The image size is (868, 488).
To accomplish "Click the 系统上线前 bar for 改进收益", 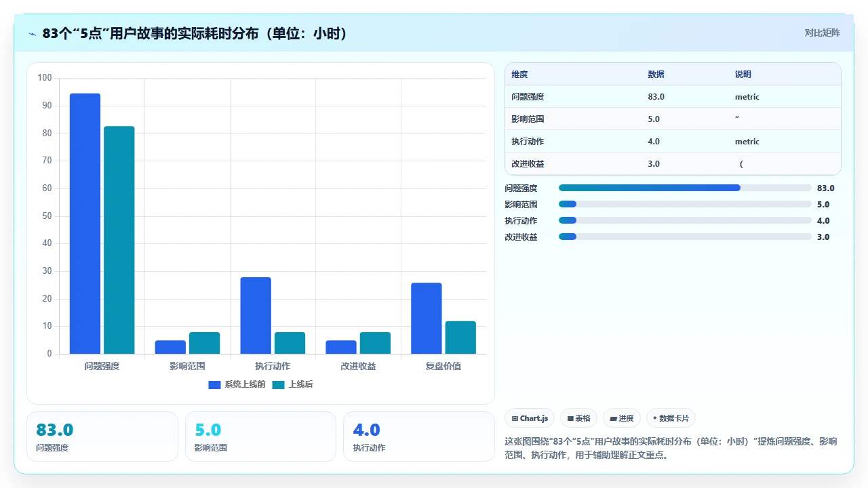I will click(x=341, y=347).
